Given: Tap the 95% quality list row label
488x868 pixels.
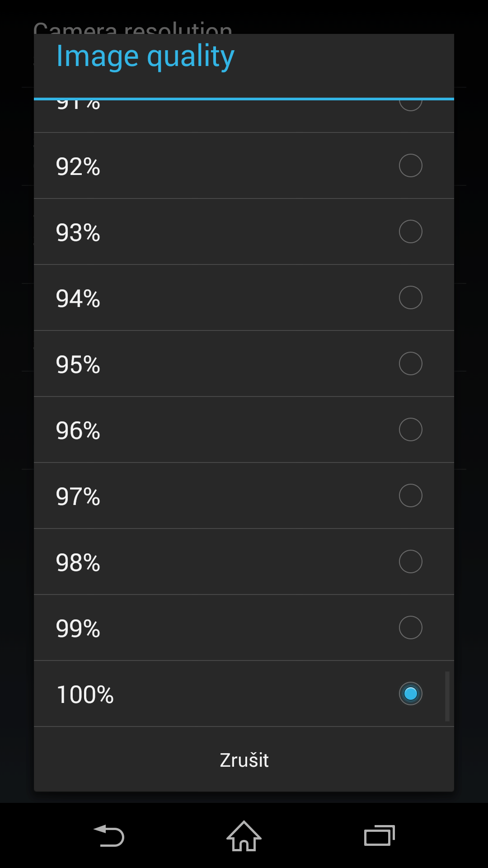Looking at the screenshot, I should (x=78, y=364).
